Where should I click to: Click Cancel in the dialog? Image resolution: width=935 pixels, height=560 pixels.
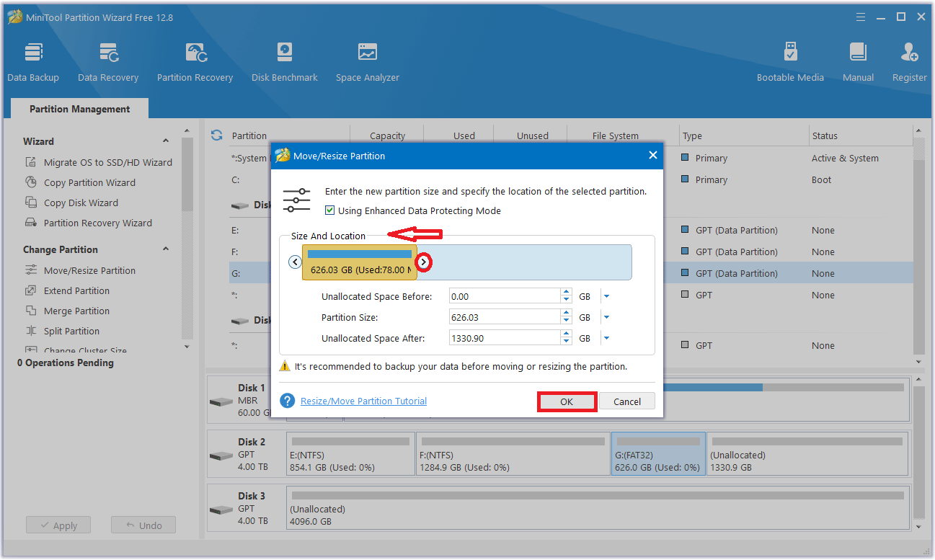[627, 401]
